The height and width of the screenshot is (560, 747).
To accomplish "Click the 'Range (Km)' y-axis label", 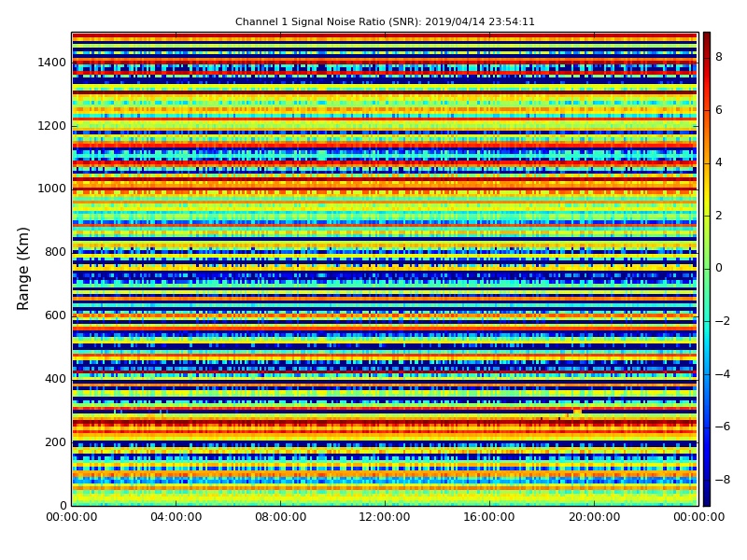I will 22,269.
